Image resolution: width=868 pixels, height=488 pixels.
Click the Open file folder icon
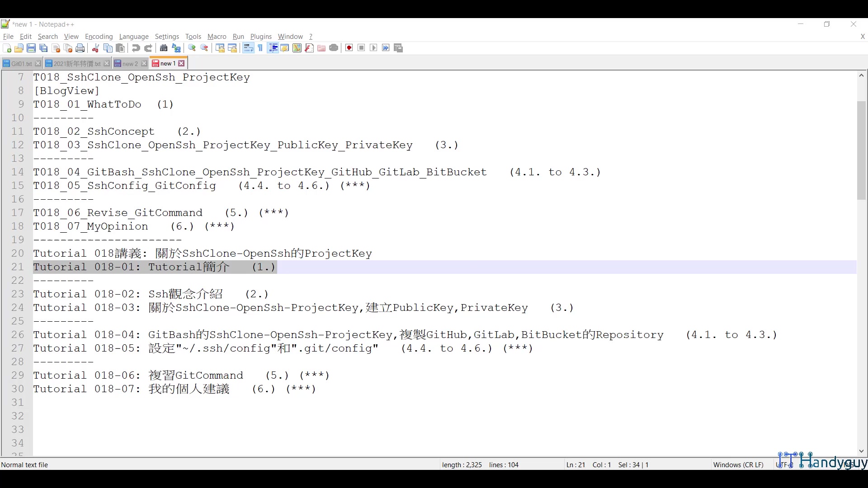[x=19, y=48]
